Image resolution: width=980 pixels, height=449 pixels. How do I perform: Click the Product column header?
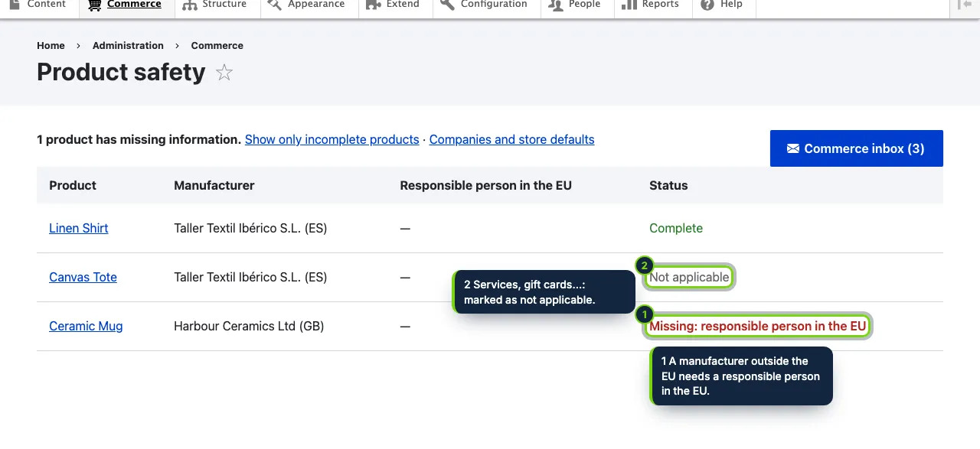pos(73,186)
